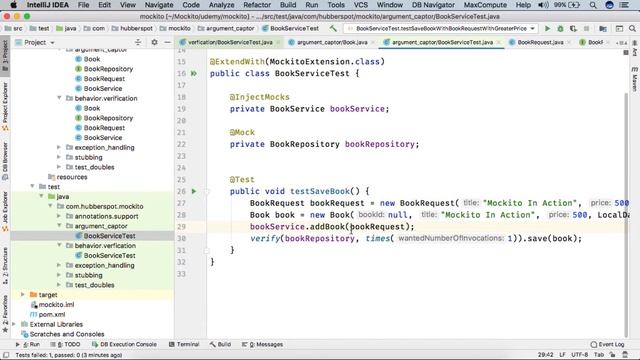The height and width of the screenshot is (360, 640).
Task: Open the Analyze menu
Action: coord(221,5)
